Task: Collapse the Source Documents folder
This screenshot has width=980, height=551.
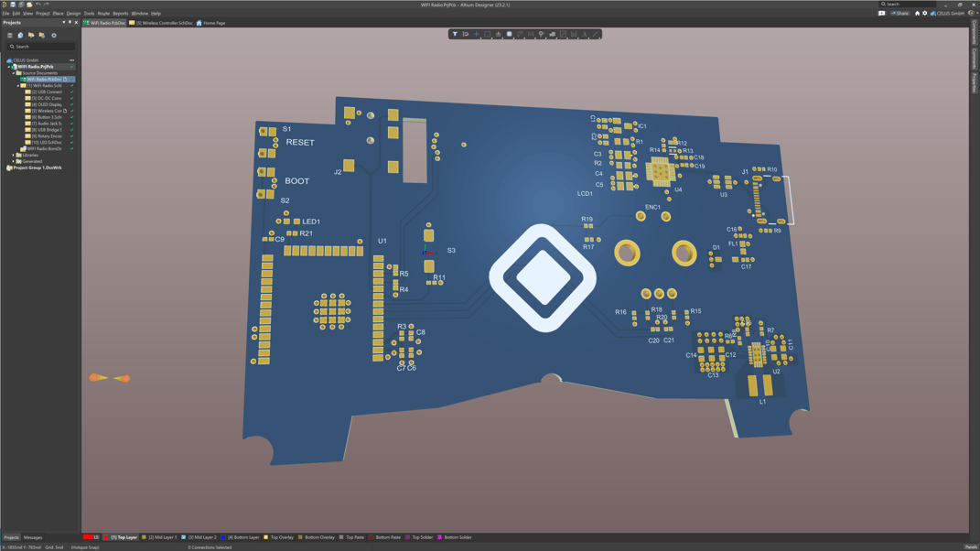Action: pyautogui.click(x=13, y=73)
